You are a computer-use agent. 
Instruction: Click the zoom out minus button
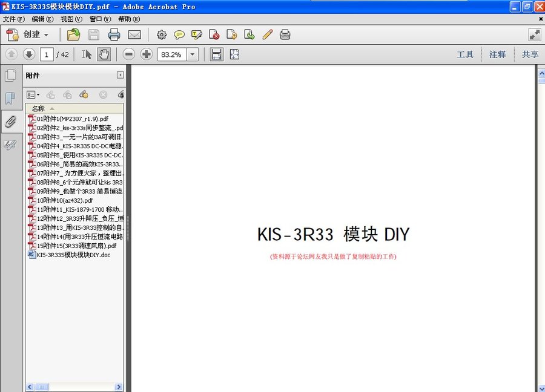click(128, 54)
